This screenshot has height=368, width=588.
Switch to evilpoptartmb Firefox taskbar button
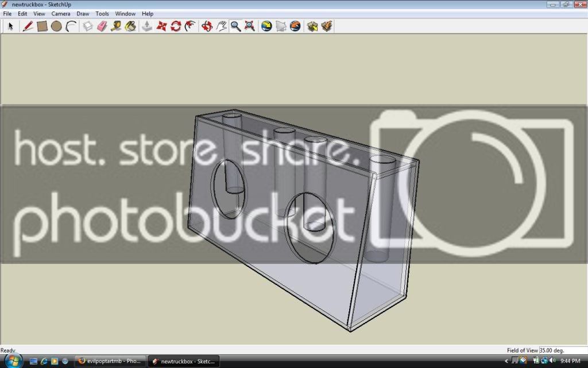tap(110, 361)
